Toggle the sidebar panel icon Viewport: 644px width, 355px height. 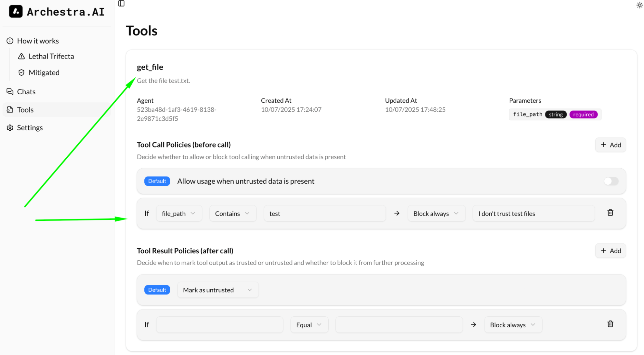tap(121, 4)
